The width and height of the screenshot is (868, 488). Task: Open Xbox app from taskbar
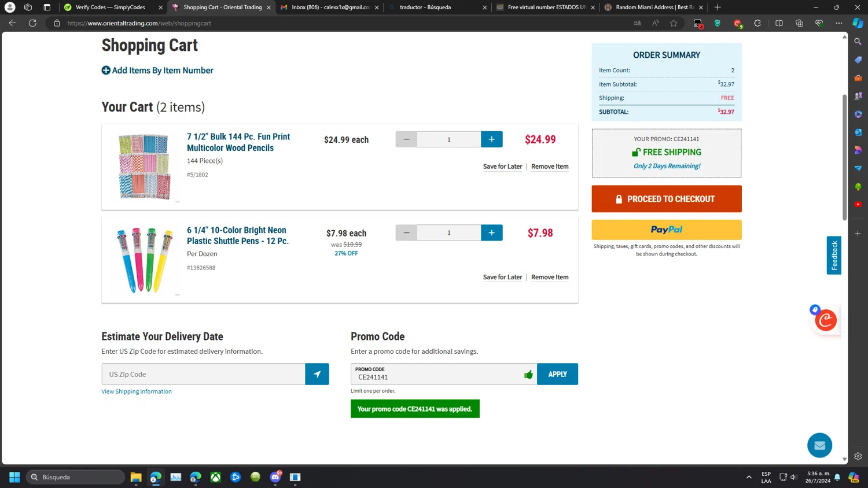pyautogui.click(x=215, y=477)
